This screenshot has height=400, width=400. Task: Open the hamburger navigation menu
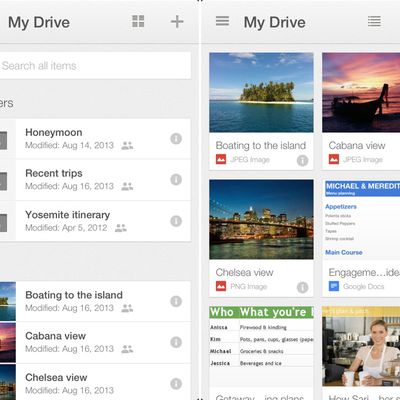coord(222,21)
